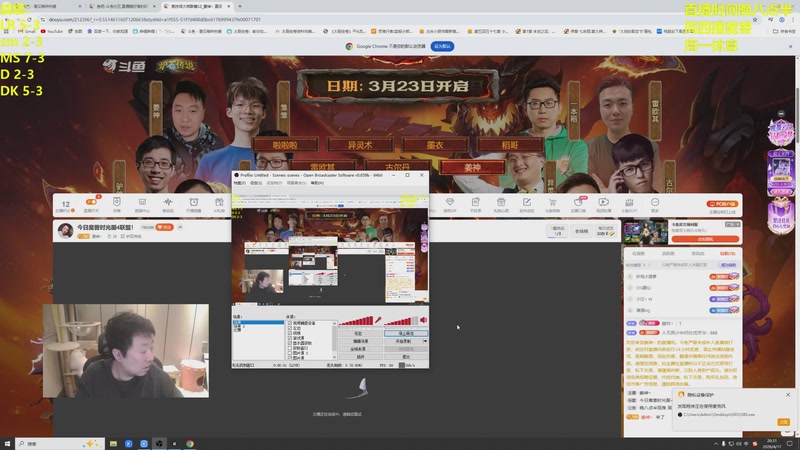Open the card icon next to diamond icon
800x450 pixels.
(475, 202)
